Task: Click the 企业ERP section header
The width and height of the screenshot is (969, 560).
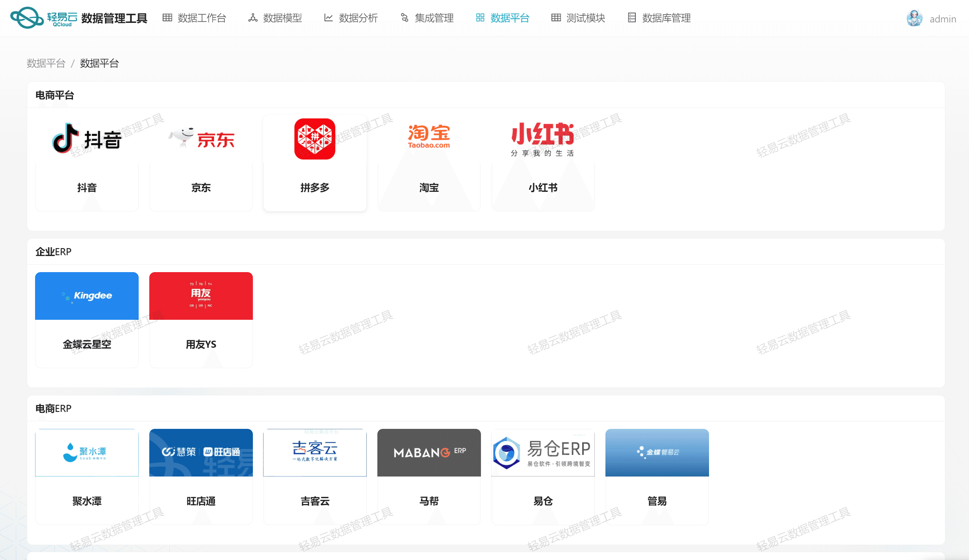Action: tap(54, 252)
